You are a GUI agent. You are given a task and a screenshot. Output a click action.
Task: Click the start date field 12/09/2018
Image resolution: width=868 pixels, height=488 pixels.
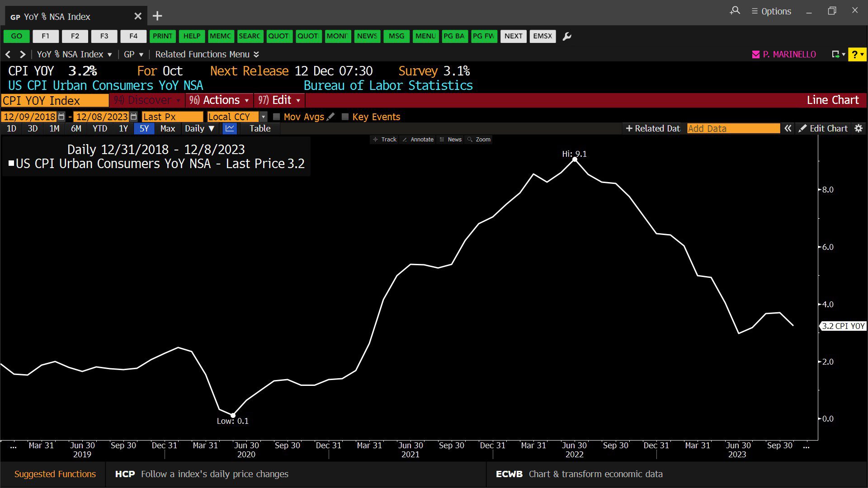click(29, 117)
